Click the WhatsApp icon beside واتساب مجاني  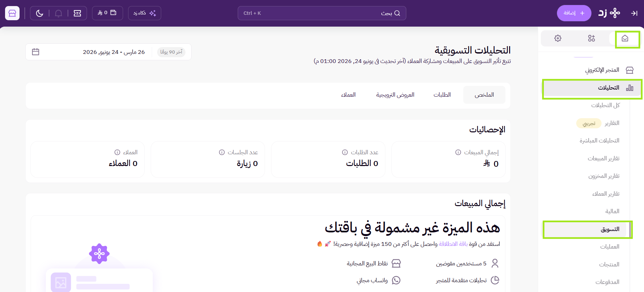click(x=396, y=280)
